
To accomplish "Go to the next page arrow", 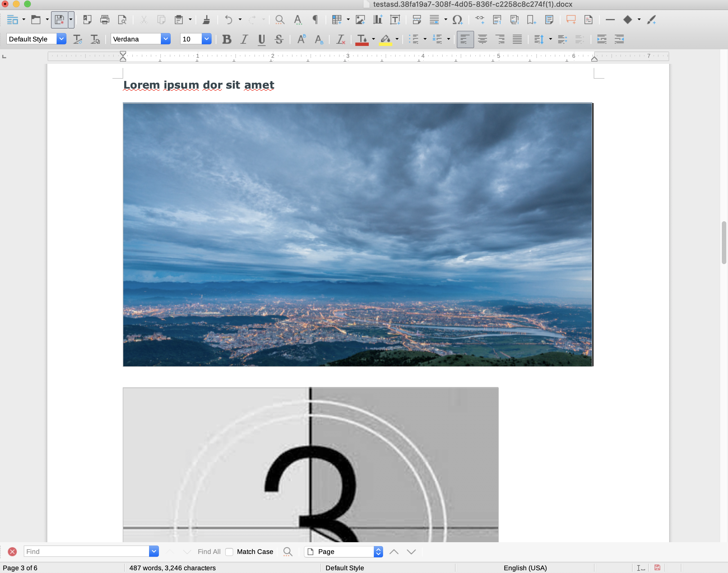I will (411, 552).
